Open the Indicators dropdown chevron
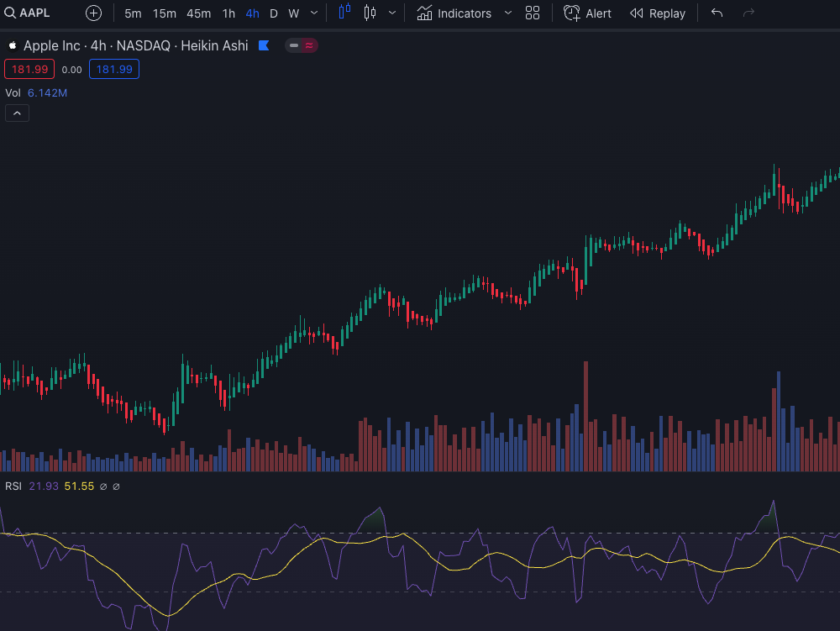The height and width of the screenshot is (631, 840). [x=507, y=13]
